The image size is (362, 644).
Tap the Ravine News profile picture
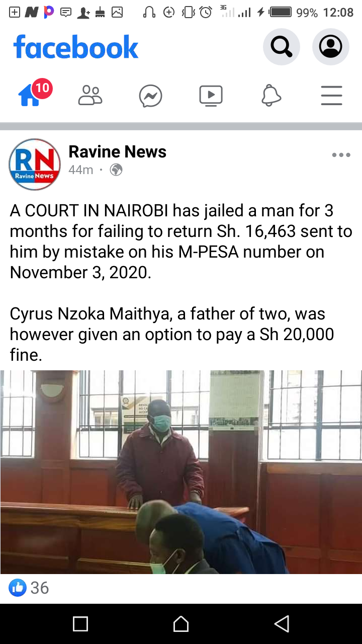pyautogui.click(x=35, y=165)
